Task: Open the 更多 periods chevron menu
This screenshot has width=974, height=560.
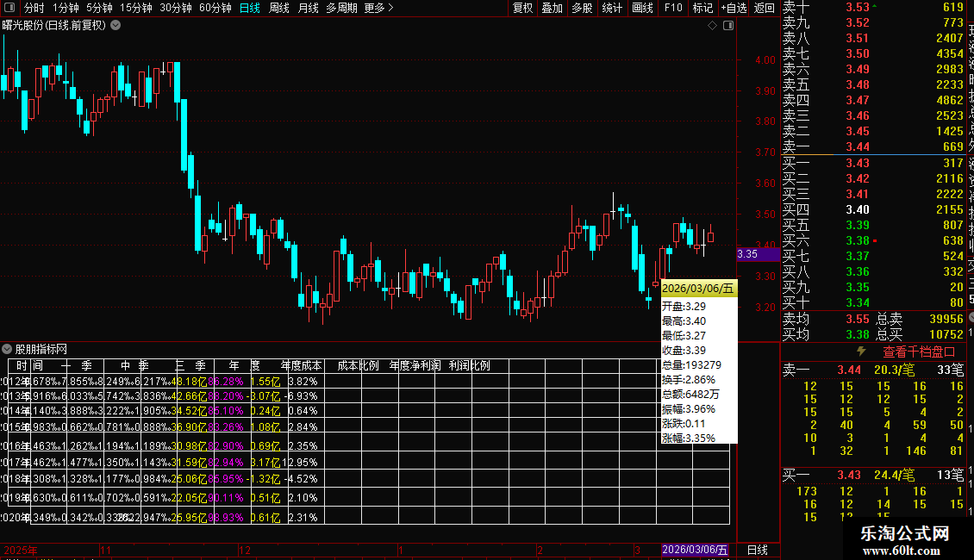Action: (378, 8)
